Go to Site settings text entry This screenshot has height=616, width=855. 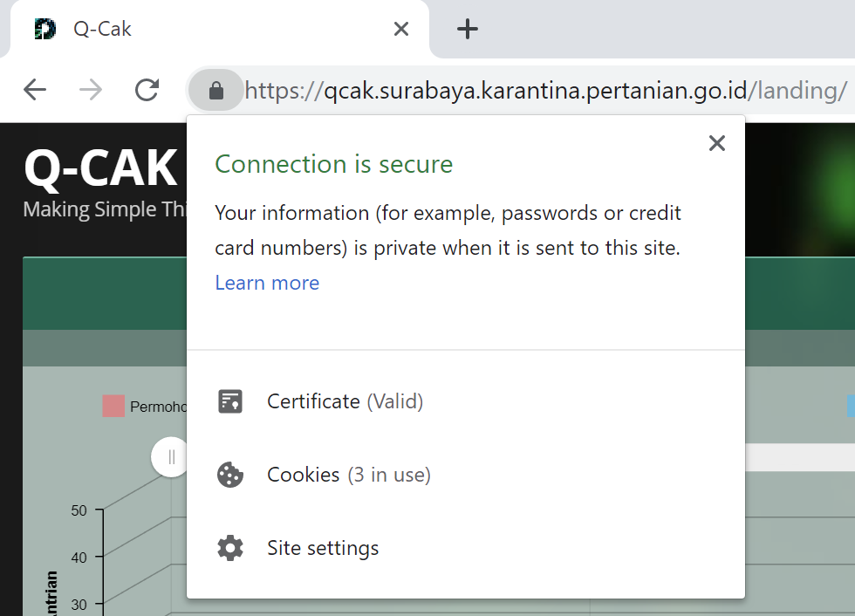323,548
